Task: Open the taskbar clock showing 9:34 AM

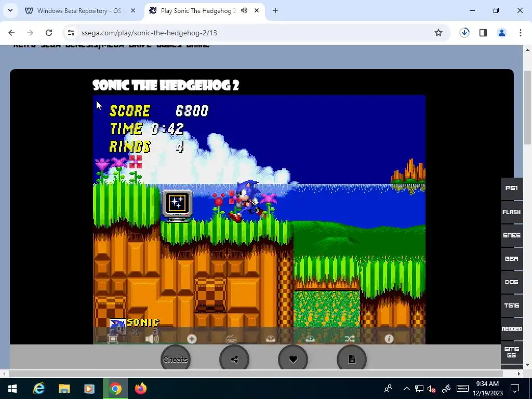Action: tap(487, 389)
